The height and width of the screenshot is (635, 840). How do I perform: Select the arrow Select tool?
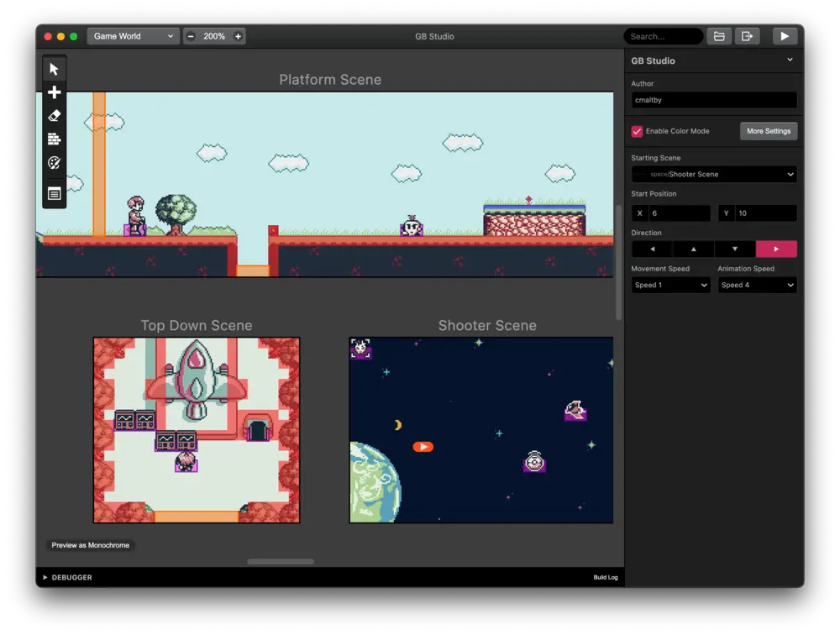click(x=54, y=69)
